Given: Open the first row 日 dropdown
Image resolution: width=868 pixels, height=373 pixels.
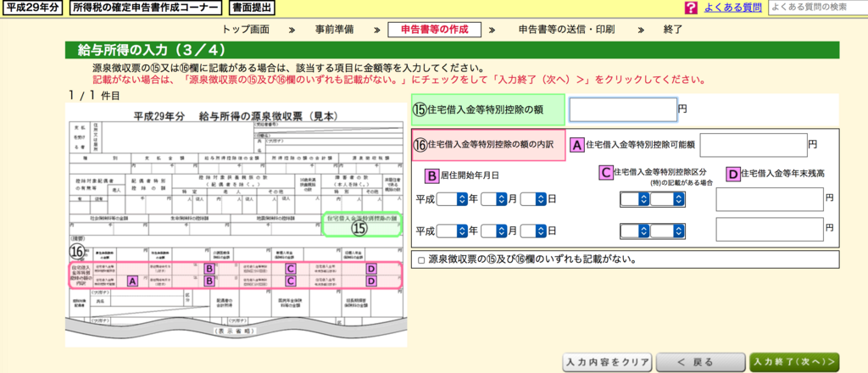Looking at the screenshot, I should tap(534, 200).
